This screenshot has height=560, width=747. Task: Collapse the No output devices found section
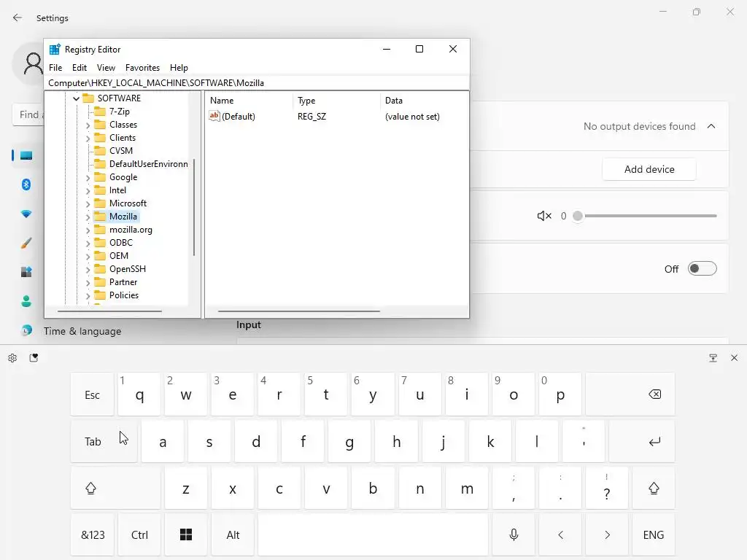tap(711, 126)
